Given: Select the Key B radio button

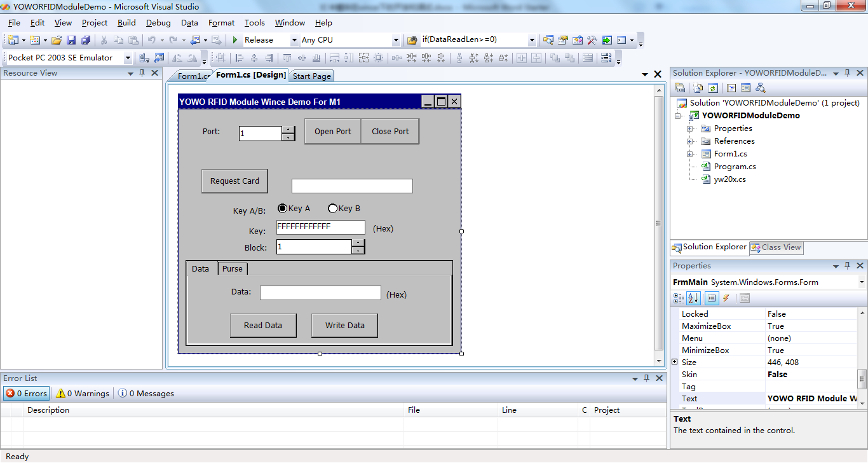Looking at the screenshot, I should point(332,209).
